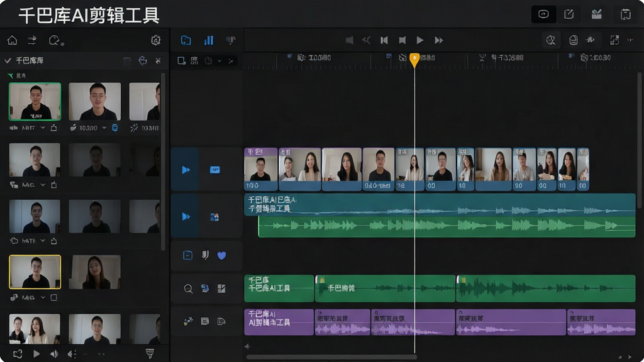Jump to the previous frame with the skip-back button
The width and height of the screenshot is (644, 362).
point(384,40)
